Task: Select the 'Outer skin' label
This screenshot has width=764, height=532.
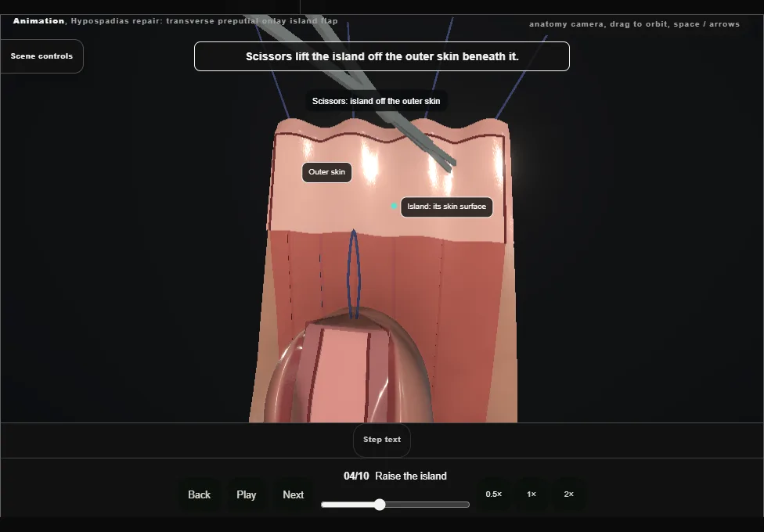Action: (327, 172)
